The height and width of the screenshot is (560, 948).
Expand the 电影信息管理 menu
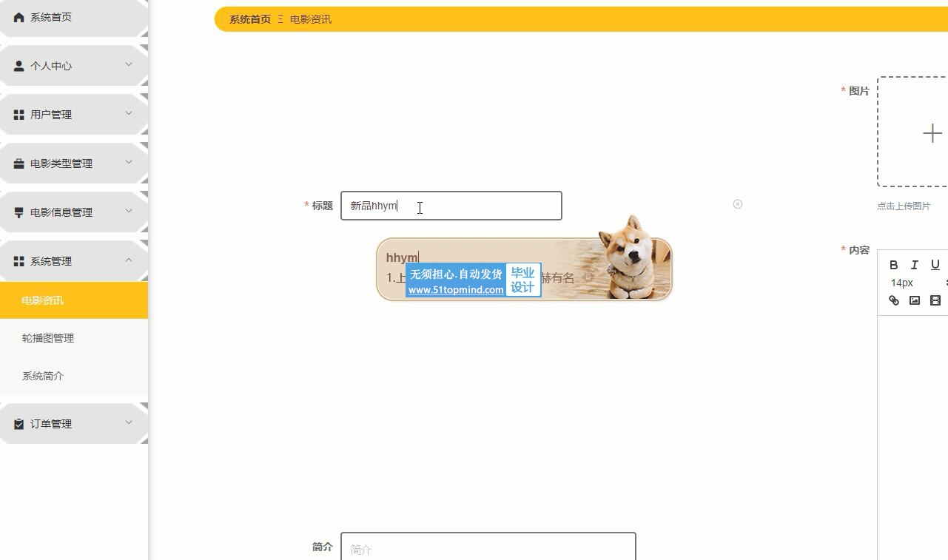[74, 212]
